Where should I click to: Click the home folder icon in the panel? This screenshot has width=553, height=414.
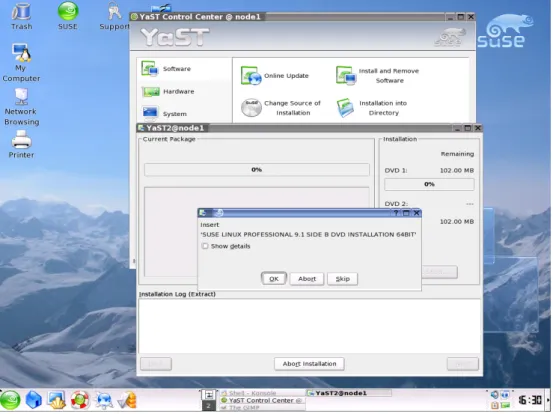point(34,401)
